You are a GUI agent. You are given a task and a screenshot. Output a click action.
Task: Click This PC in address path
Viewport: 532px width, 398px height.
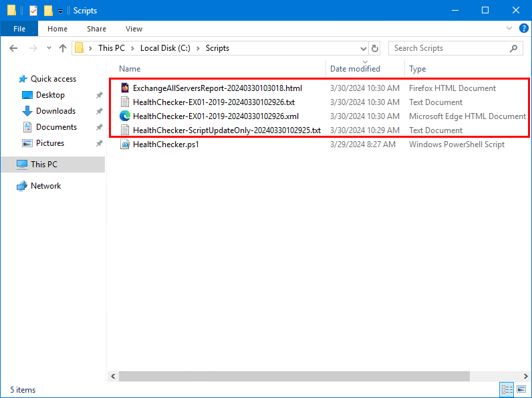coord(112,48)
